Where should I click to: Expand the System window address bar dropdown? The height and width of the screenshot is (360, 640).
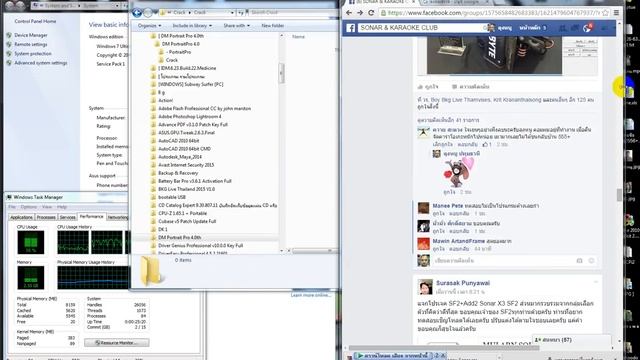coord(116,6)
